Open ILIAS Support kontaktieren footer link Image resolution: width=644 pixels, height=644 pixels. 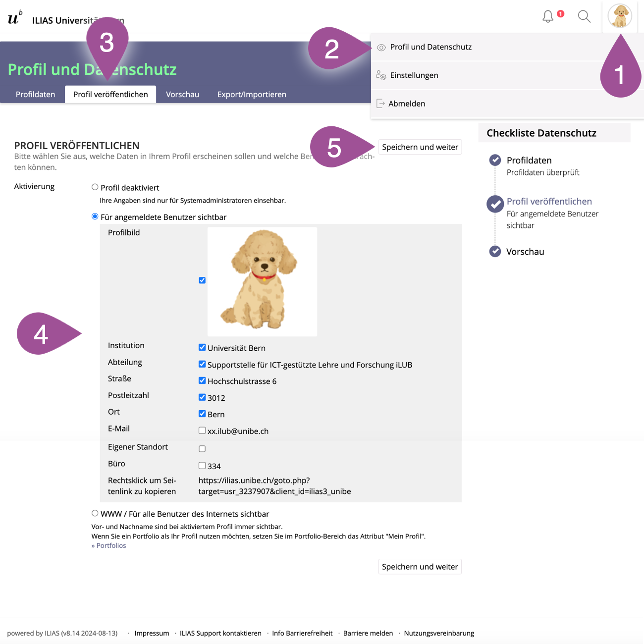click(x=220, y=633)
